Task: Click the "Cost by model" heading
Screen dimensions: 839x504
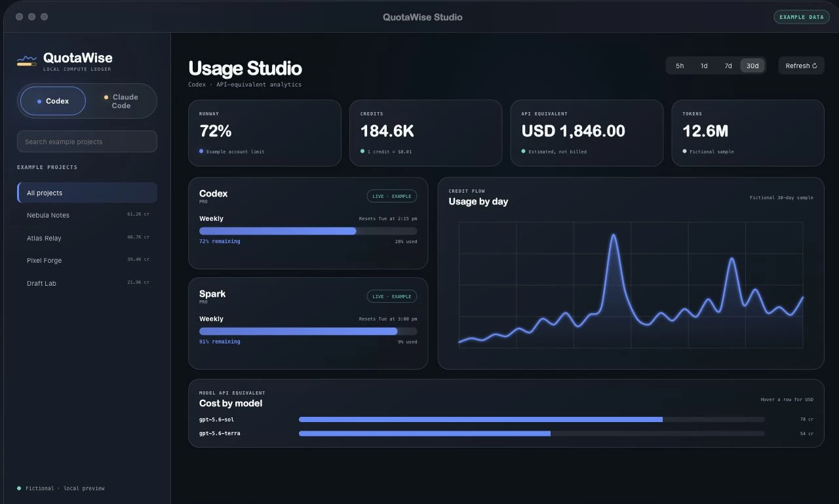Action: point(231,404)
